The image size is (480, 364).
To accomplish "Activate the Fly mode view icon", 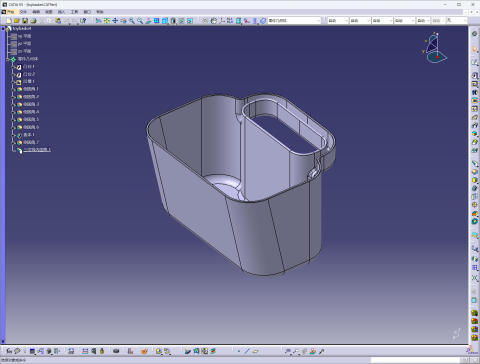I will (98, 21).
